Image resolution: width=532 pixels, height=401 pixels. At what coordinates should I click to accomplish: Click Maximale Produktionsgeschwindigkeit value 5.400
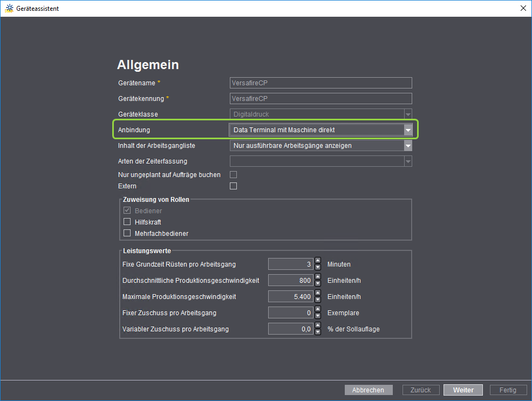point(290,296)
